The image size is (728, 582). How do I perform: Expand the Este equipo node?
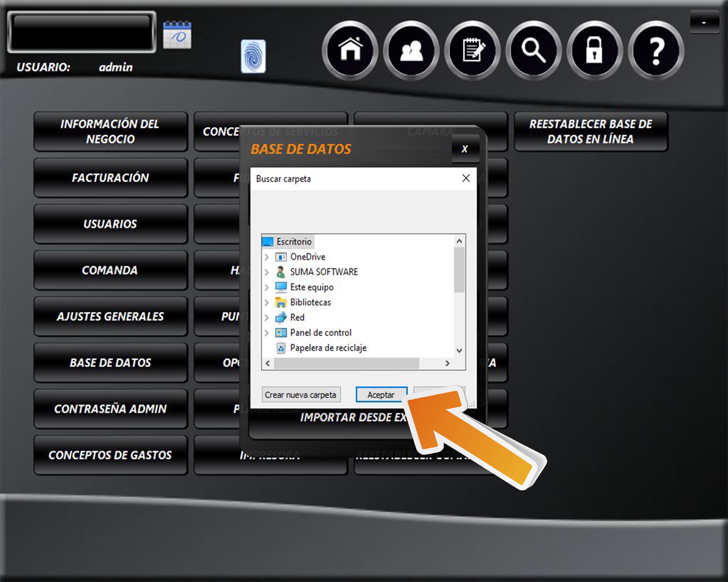point(266,287)
